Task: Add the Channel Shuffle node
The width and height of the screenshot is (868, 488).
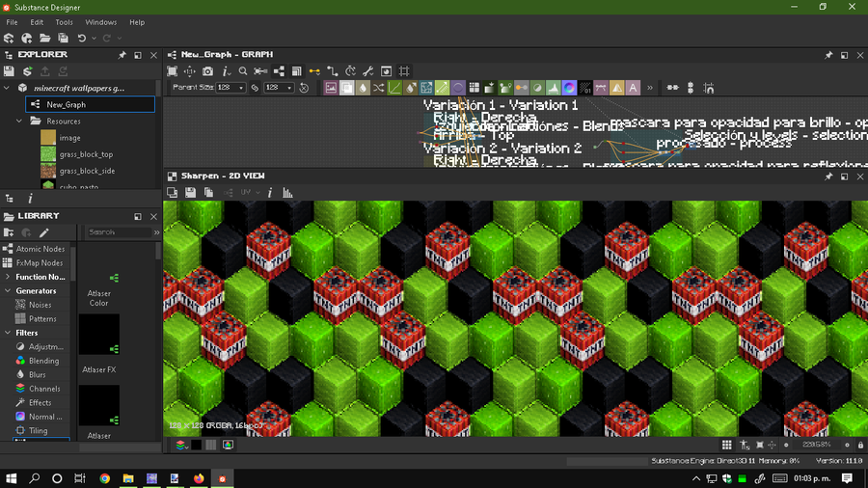Action: point(379,88)
